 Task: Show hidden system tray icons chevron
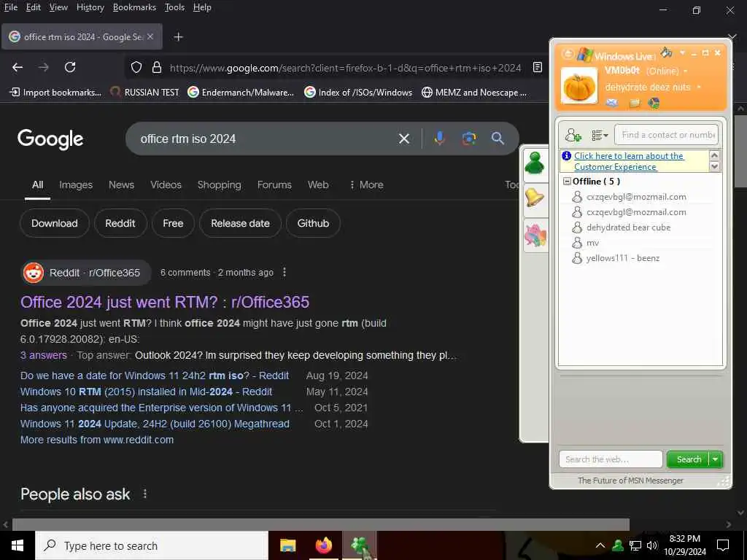click(x=600, y=545)
